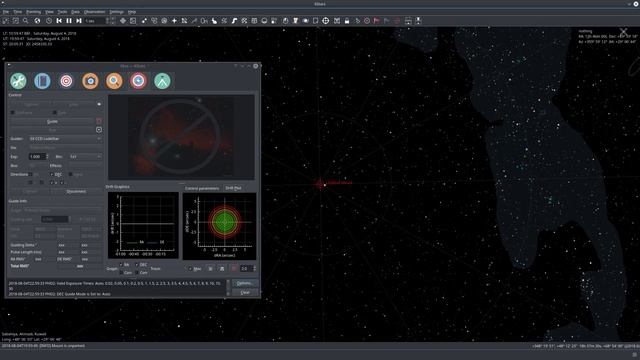640x360 pixels.
Task: Click the Ekos log scrollbar
Action: click(228, 287)
